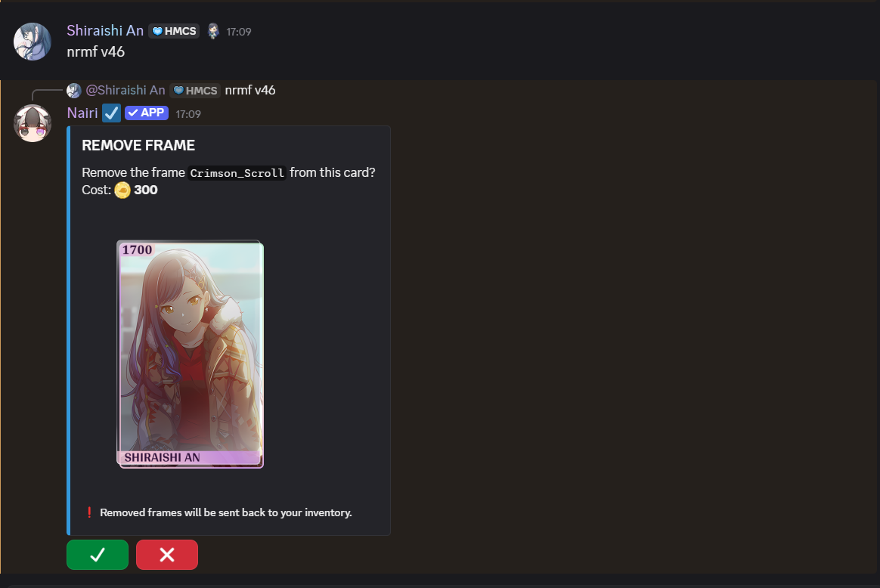Image resolution: width=880 pixels, height=588 pixels.
Task: Open the Shiraishi An card image
Action: [x=190, y=354]
